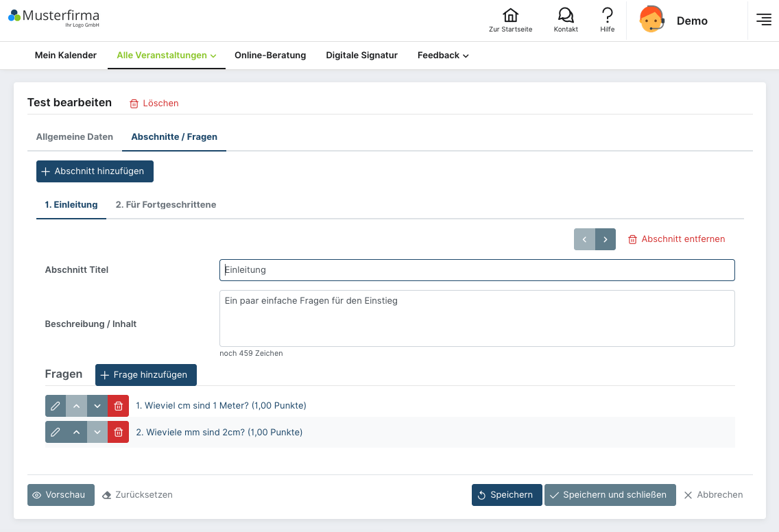779x532 pixels.
Task: Open Kontakt chat icon
Action: [566, 20]
